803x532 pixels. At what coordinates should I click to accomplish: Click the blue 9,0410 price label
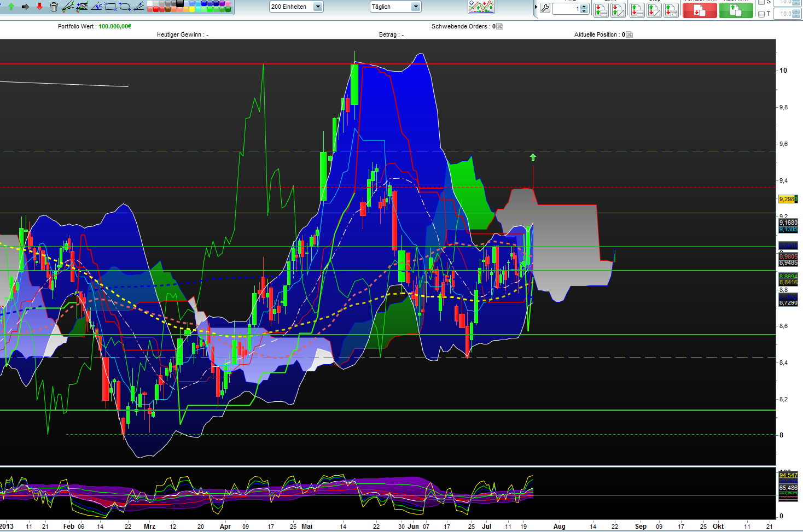[x=788, y=245]
